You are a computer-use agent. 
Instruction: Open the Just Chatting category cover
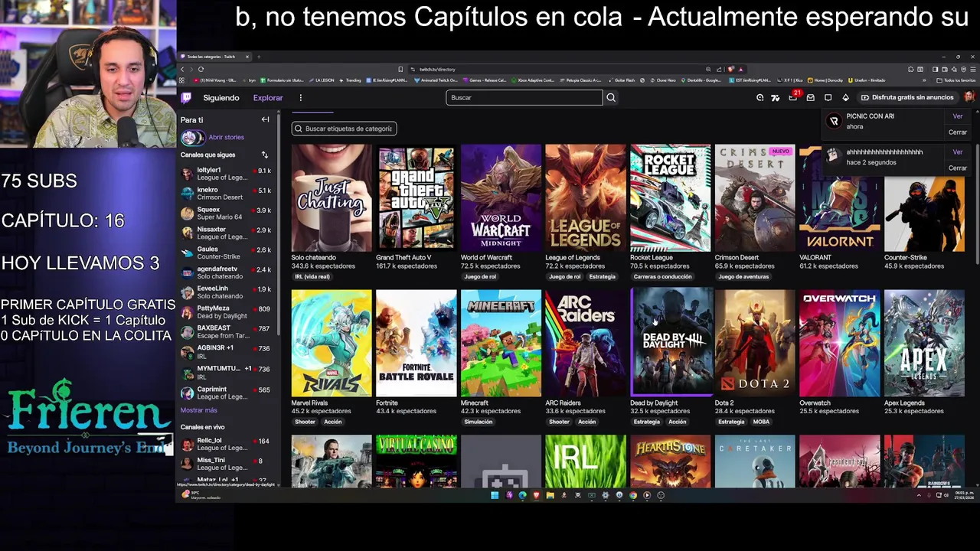(332, 198)
